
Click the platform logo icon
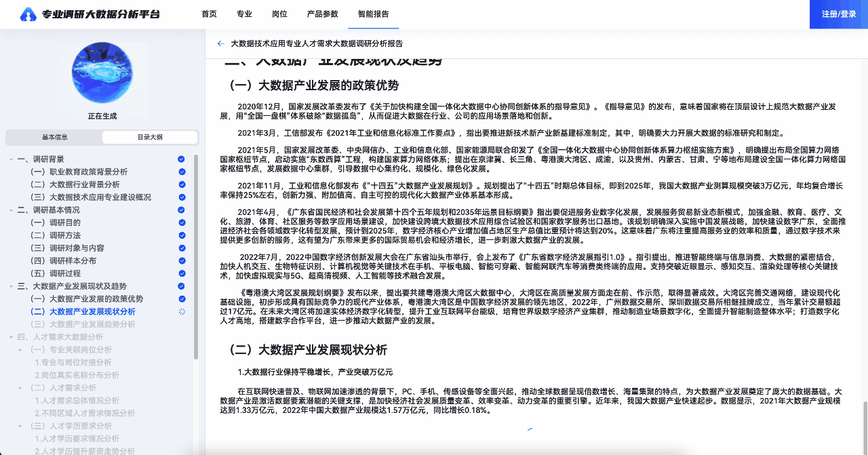pyautogui.click(x=28, y=14)
